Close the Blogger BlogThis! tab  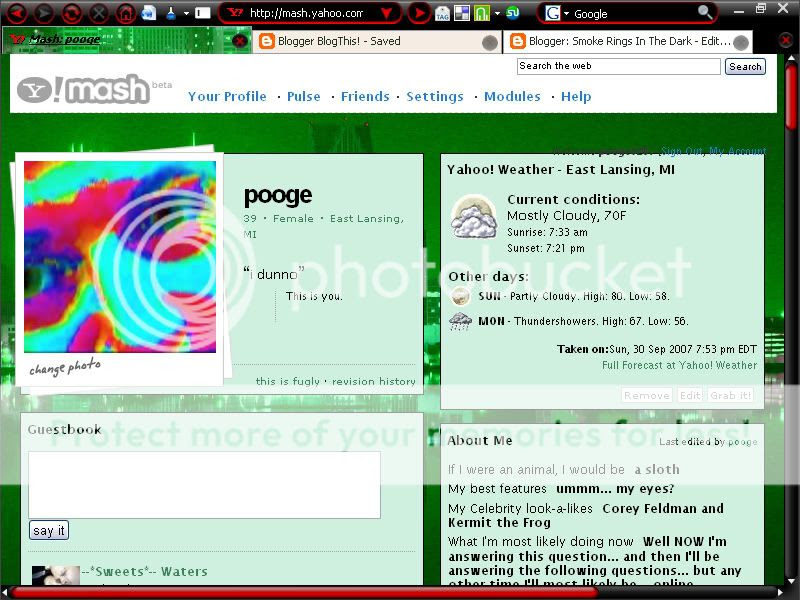pyautogui.click(x=490, y=43)
